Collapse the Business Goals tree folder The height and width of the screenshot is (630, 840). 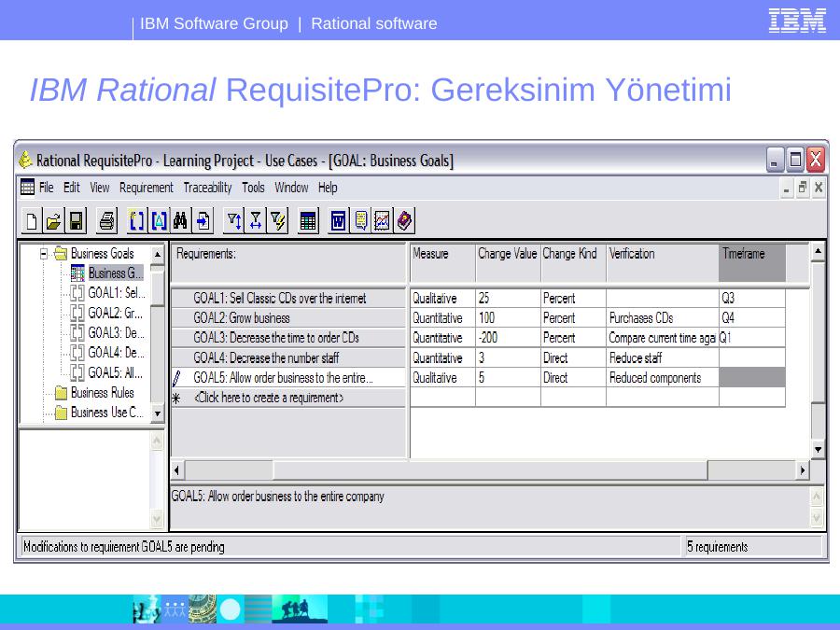44,253
